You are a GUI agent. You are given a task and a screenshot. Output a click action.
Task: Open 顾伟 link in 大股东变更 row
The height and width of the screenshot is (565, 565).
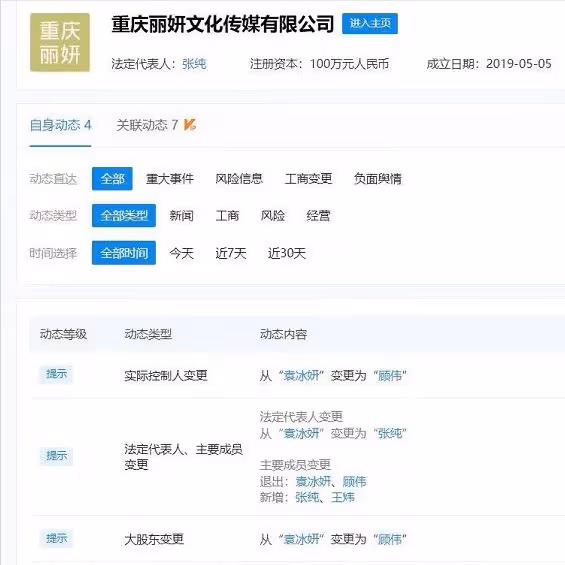390,539
